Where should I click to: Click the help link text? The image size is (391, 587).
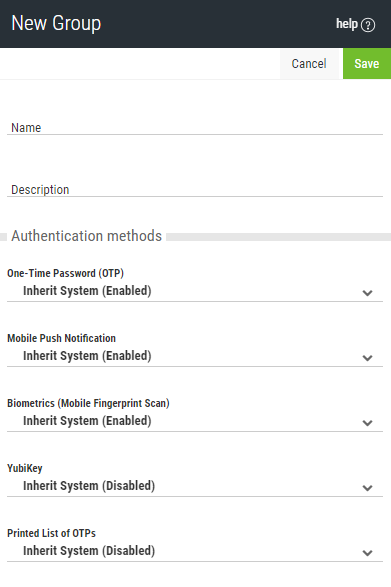[x=347, y=24]
